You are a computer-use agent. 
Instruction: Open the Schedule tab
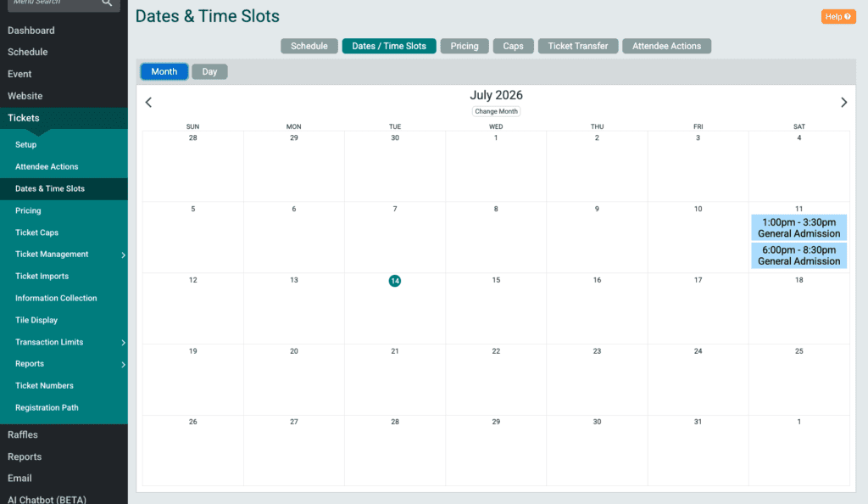point(309,46)
